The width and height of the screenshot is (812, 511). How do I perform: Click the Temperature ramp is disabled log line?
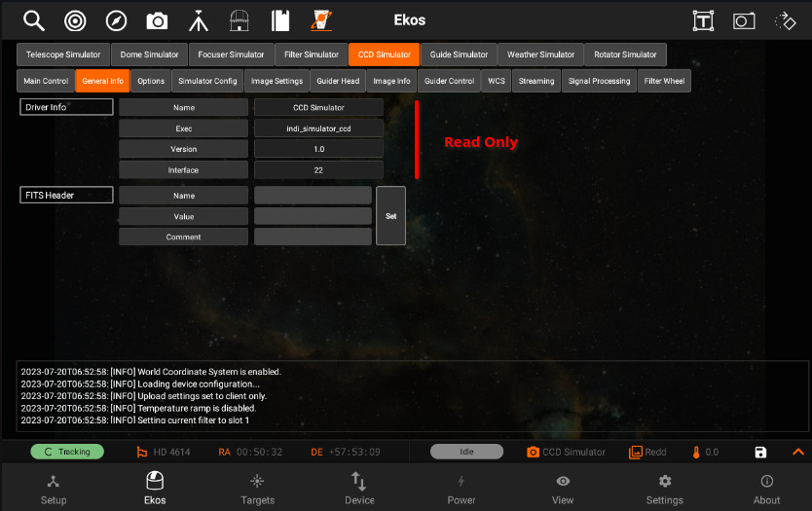[139, 408]
